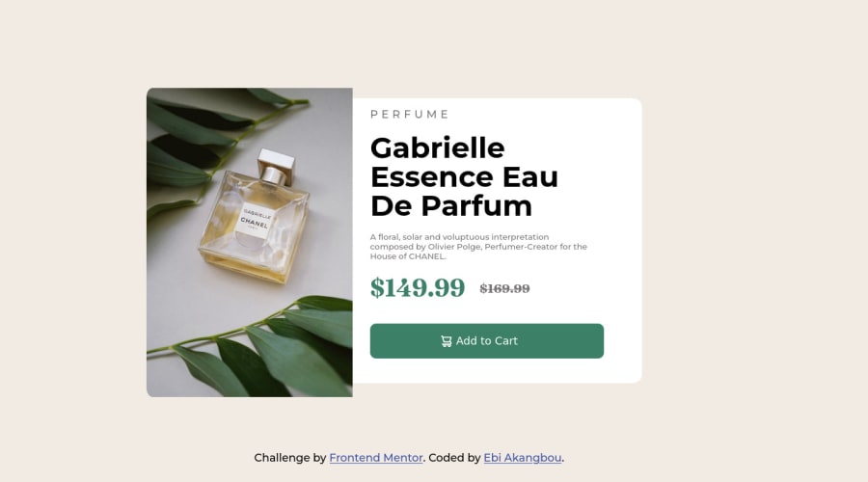Screen dimensions: 868x482
Task: Click the CHANEL label on the bottle
Action: tap(254, 220)
